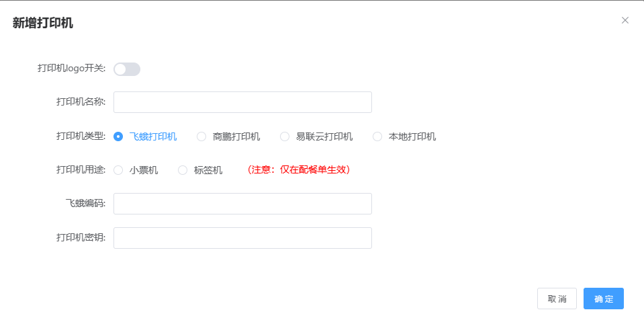Click the 打印机密钥 field label text
644x316 pixels.
[81, 238]
